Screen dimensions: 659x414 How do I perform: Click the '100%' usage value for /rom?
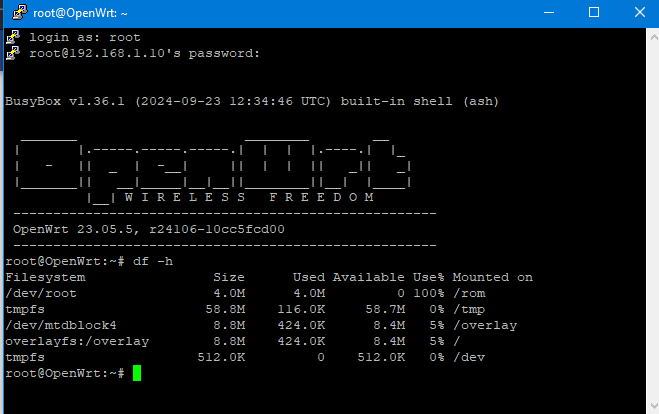click(428, 293)
